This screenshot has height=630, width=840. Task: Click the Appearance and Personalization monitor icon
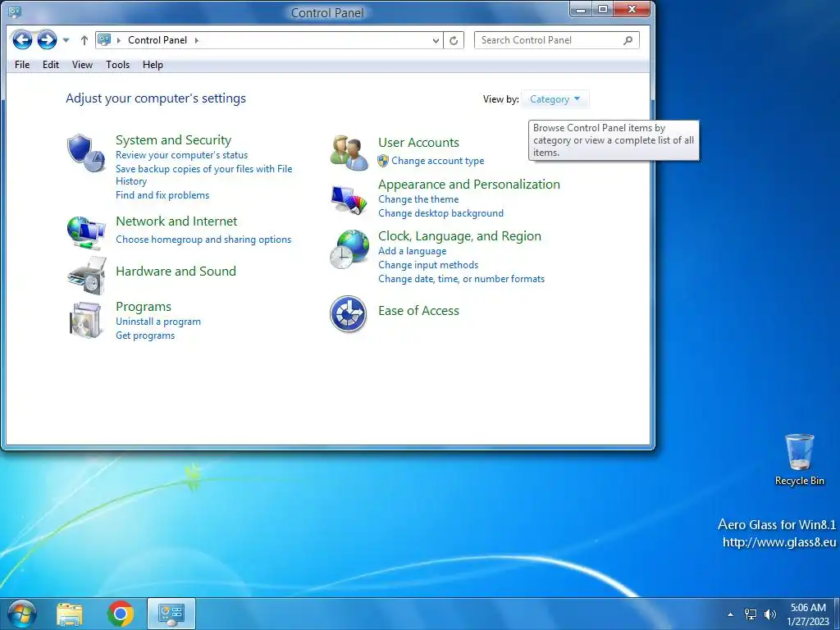click(349, 199)
